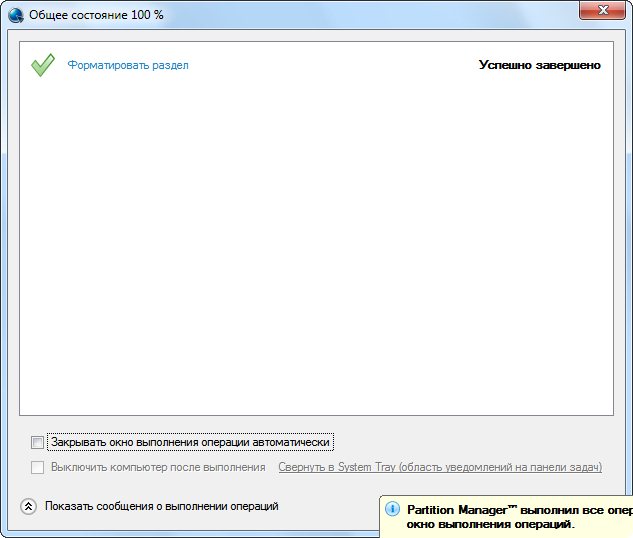The image size is (633, 538).
Task: Toggle Выключить компьютер после выполнения checkbox
Action: click(37, 467)
